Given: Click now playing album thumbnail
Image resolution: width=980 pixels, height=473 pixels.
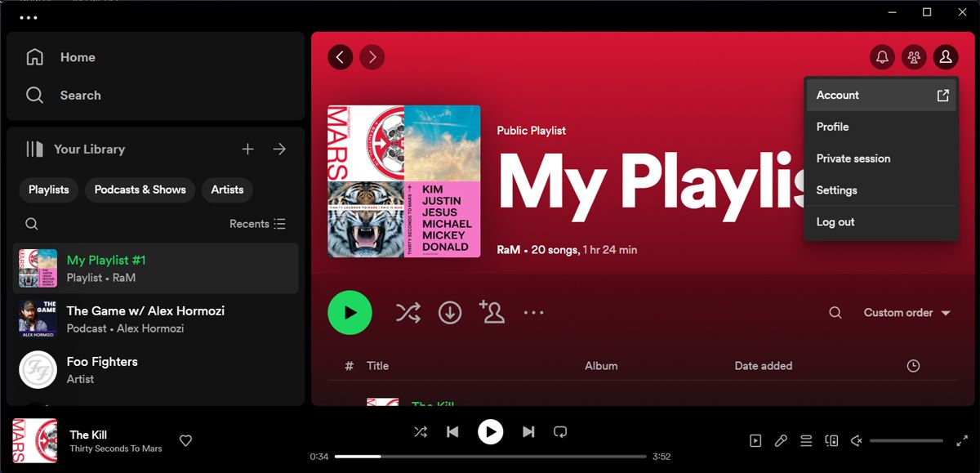Looking at the screenshot, I should pos(35,441).
